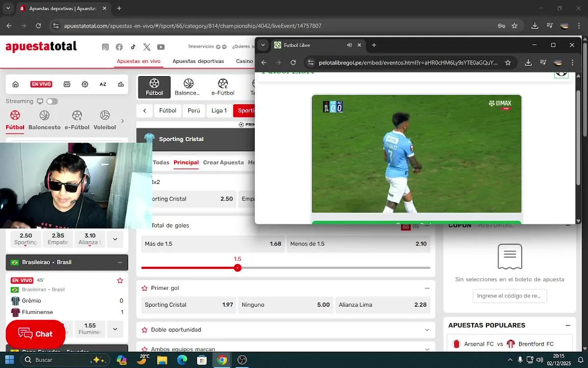Open apuestatotal Instagram icon

coord(105,47)
